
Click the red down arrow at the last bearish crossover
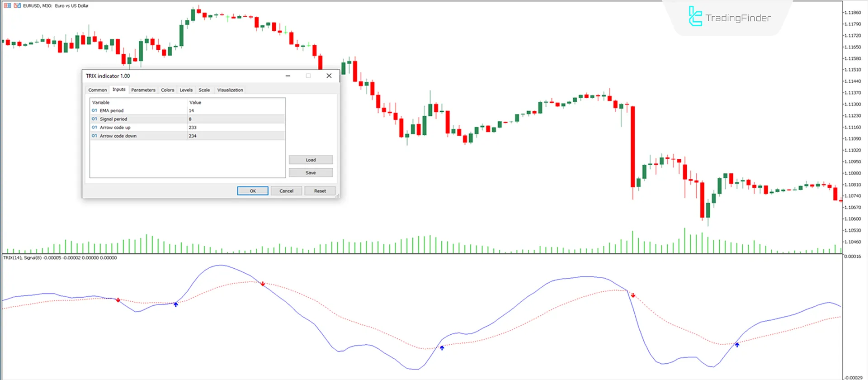point(633,295)
